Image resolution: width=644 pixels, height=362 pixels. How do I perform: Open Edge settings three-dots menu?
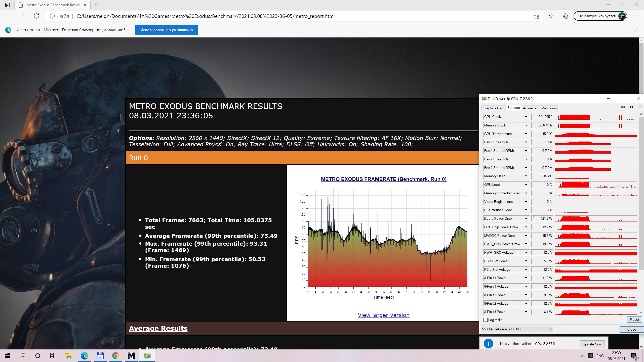pyautogui.click(x=635, y=16)
